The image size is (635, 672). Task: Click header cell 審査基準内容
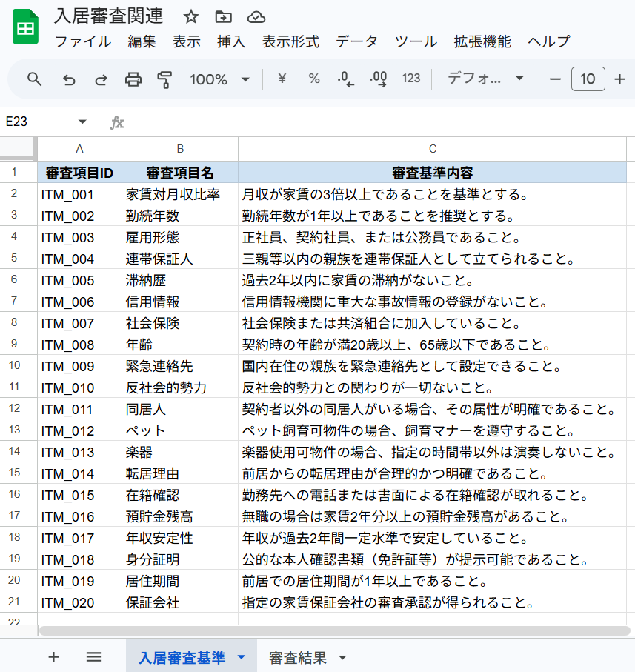tap(432, 173)
